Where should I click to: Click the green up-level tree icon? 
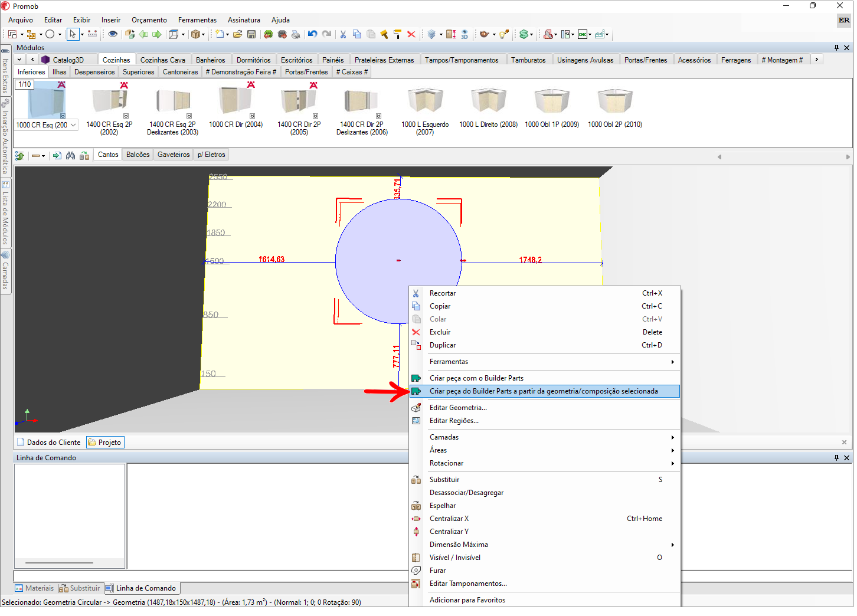click(19, 156)
